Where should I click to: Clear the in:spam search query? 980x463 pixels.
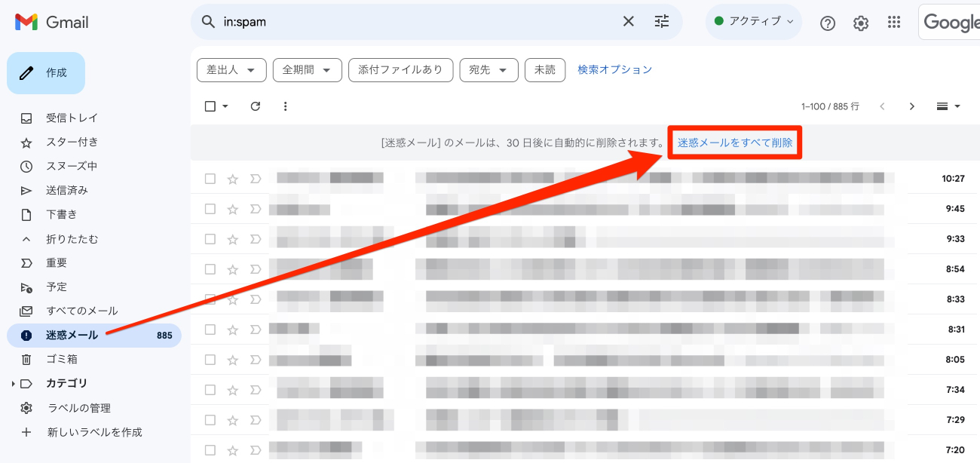628,22
